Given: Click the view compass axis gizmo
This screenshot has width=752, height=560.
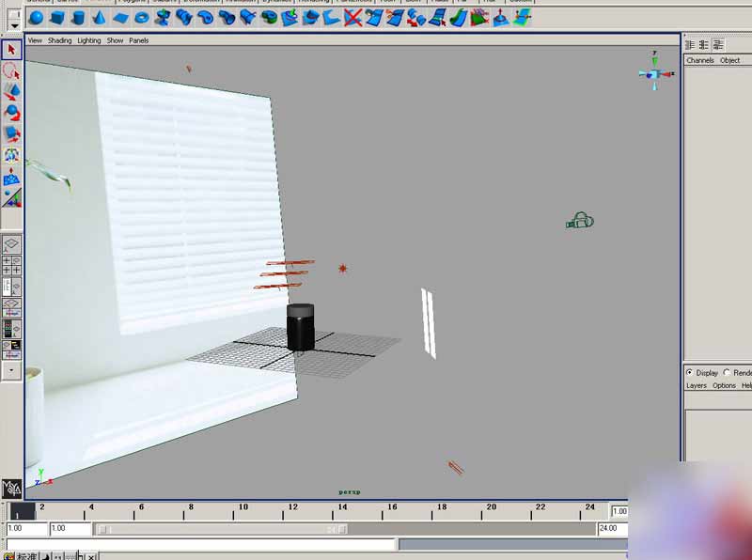Looking at the screenshot, I should point(655,73).
